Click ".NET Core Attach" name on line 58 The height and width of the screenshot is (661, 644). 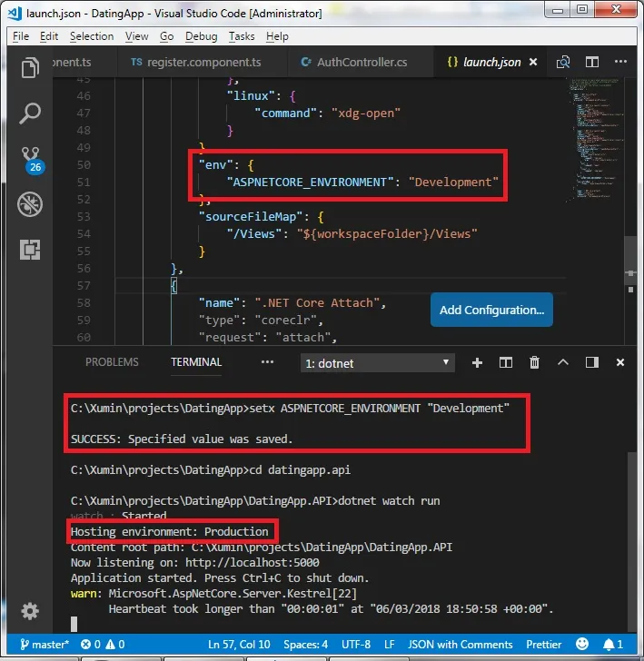pyautogui.click(x=317, y=302)
